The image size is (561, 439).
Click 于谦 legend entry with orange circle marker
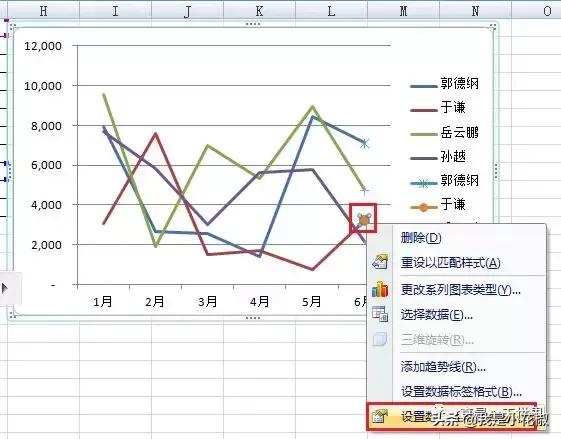[x=438, y=205]
